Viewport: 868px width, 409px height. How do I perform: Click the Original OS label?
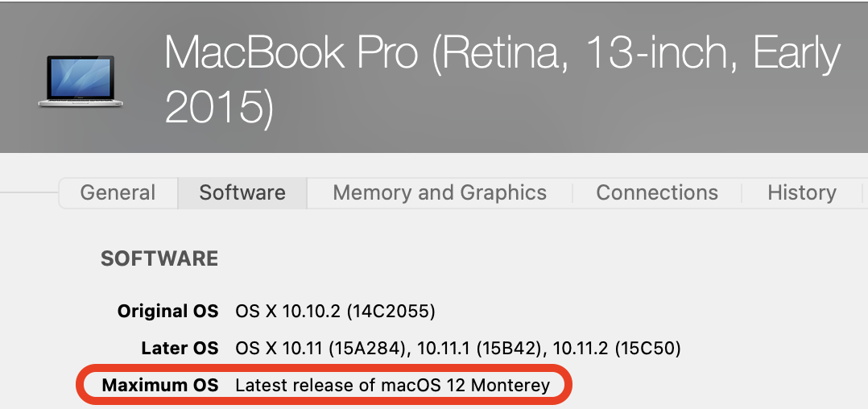(167, 311)
